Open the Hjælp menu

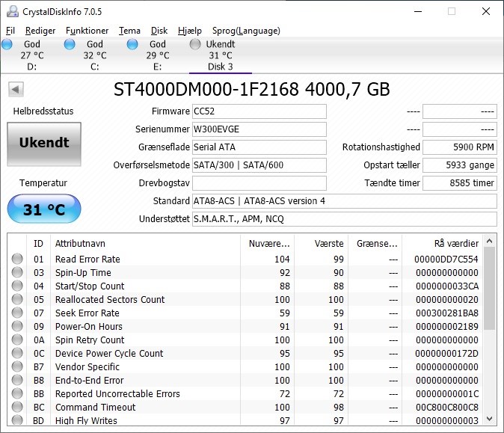pos(190,31)
